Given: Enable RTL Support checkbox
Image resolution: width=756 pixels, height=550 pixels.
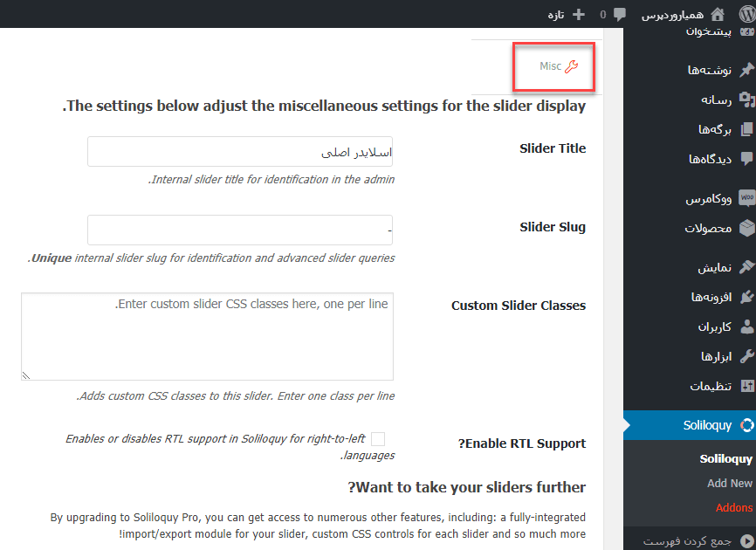Looking at the screenshot, I should pos(378,439).
